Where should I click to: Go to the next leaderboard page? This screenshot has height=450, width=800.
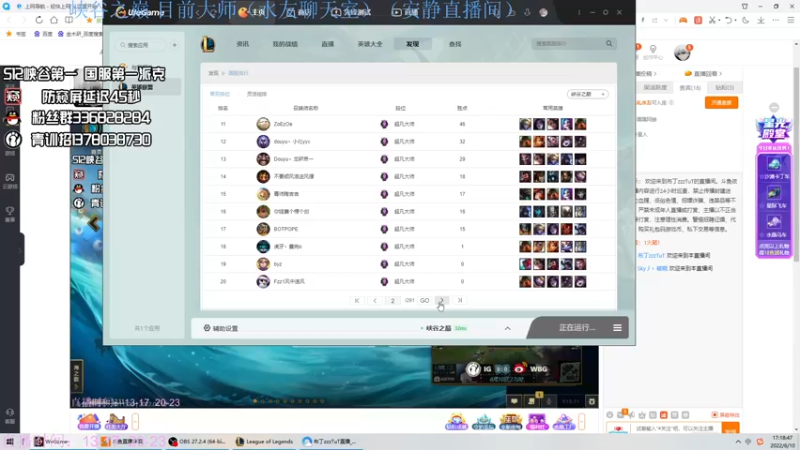click(442, 301)
